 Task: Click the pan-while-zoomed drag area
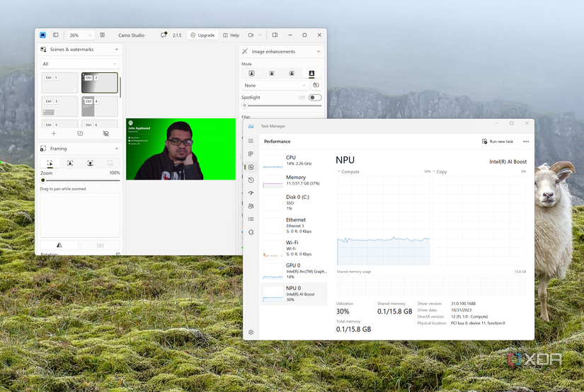[80, 215]
